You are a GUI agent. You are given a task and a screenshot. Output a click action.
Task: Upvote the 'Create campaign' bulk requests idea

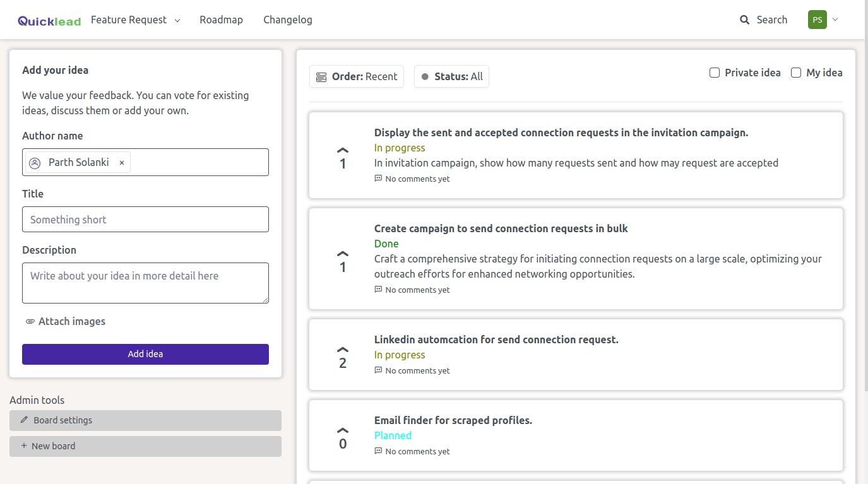click(343, 254)
